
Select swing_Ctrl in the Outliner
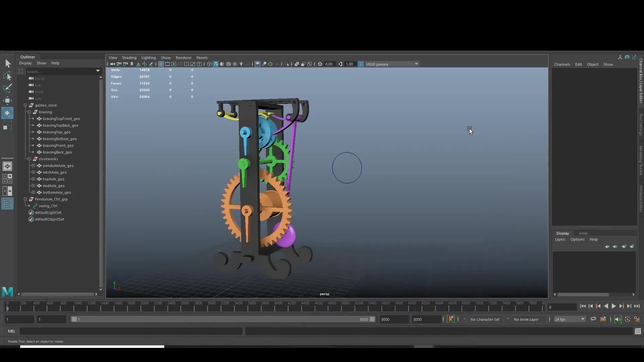click(x=48, y=206)
